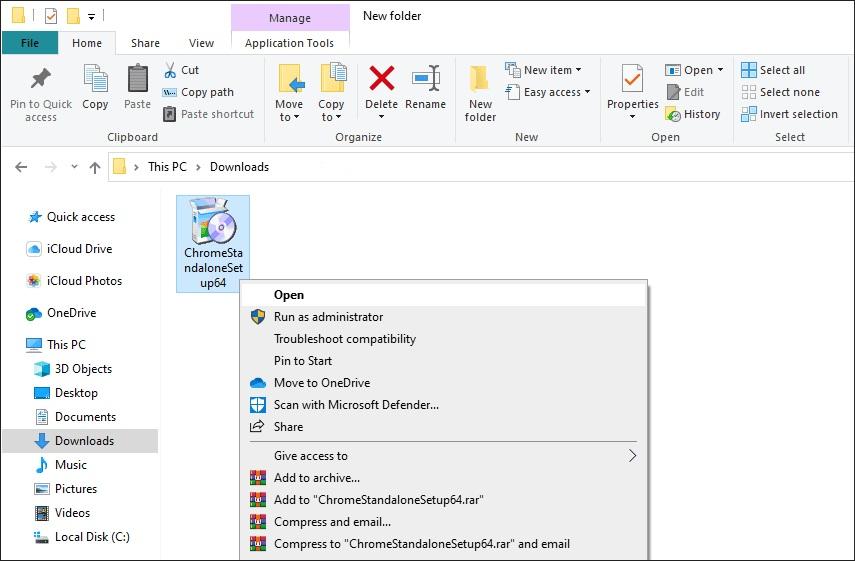Select the ChromeStandaloneSetup64 file thumbnail

point(213,244)
